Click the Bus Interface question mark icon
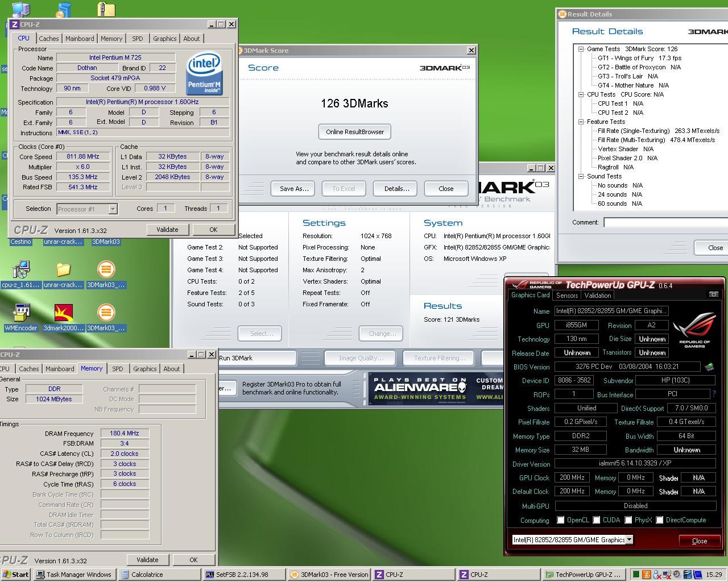 click(714, 394)
